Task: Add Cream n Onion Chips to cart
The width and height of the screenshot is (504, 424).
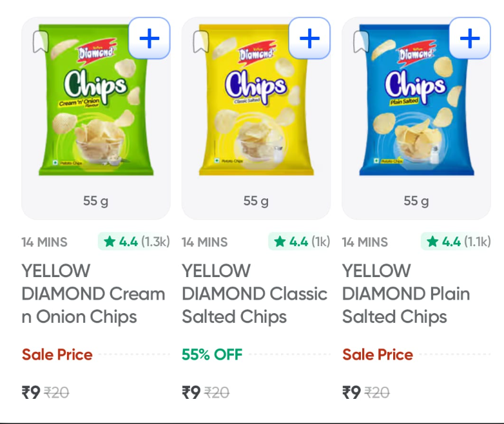Action: [x=150, y=39]
